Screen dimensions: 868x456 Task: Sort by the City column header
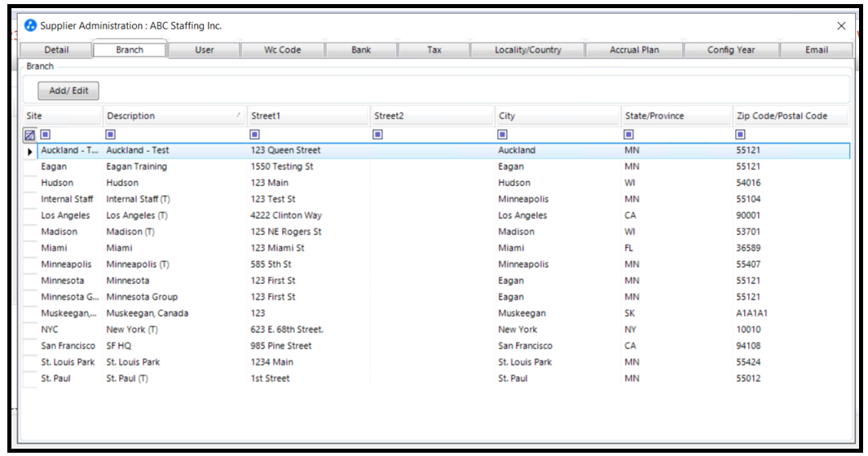tap(556, 116)
